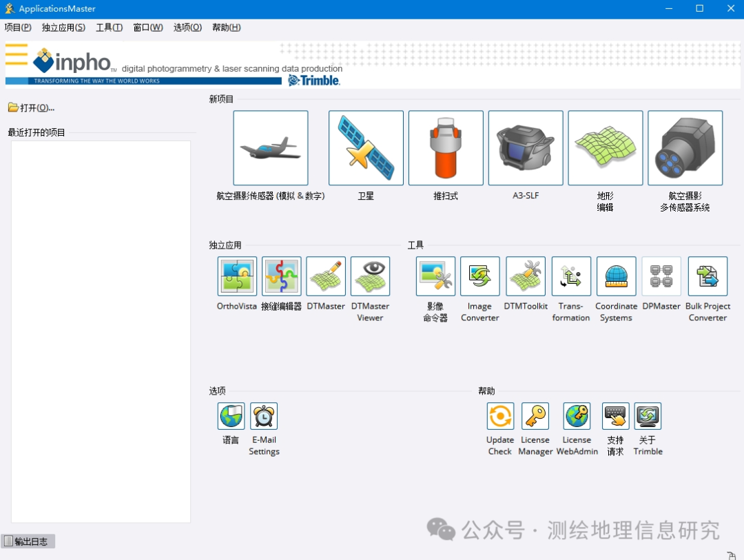Maximize the ApplicationsMaster window

[699, 8]
